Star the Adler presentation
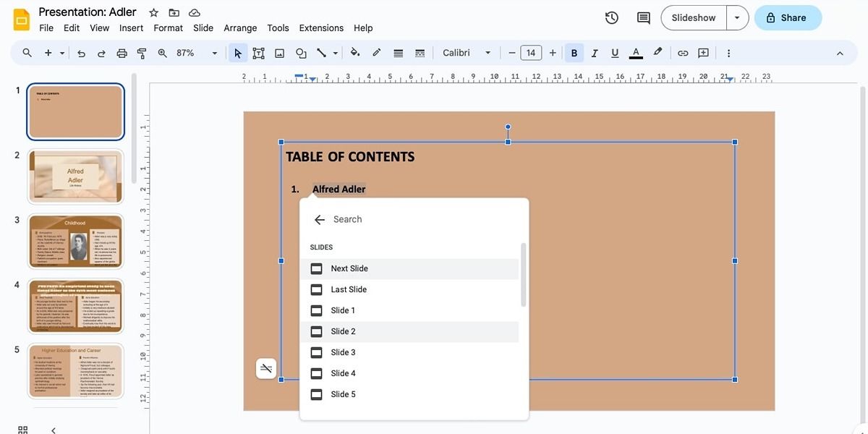Image resolution: width=868 pixels, height=434 pixels. tap(153, 12)
